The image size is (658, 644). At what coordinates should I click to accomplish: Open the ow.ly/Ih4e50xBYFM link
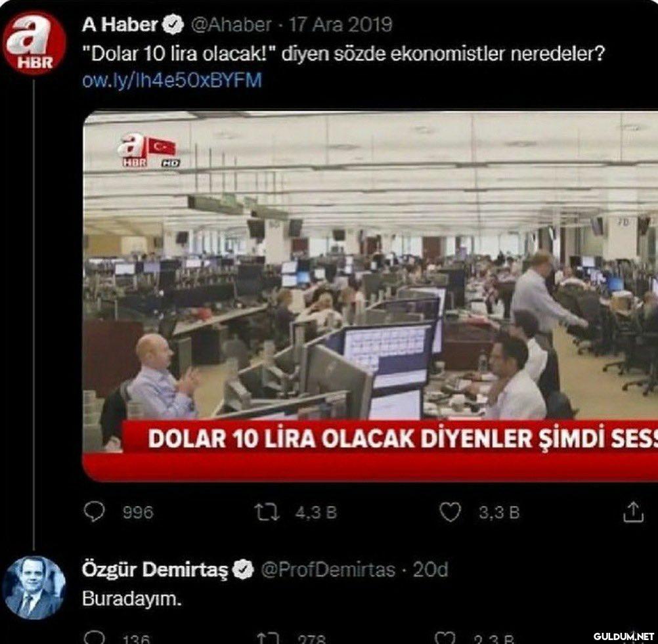[172, 80]
